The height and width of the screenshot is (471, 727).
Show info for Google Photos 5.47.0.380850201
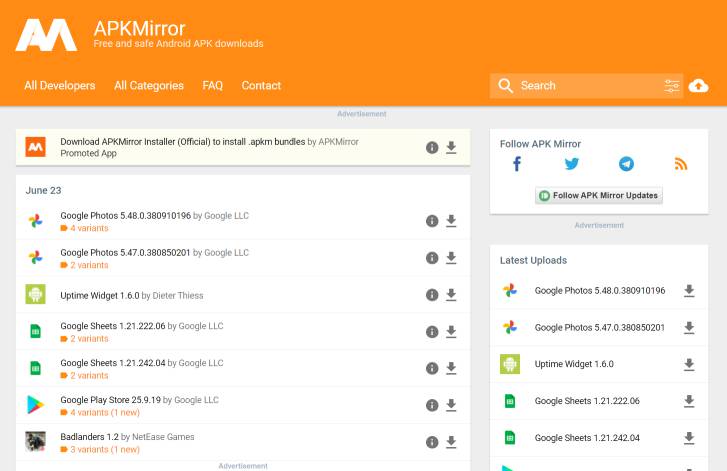tap(432, 258)
